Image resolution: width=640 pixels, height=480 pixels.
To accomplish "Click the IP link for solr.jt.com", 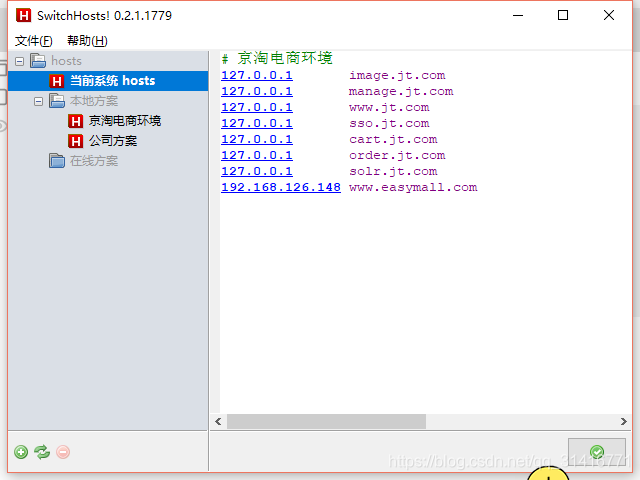I will pos(257,171).
